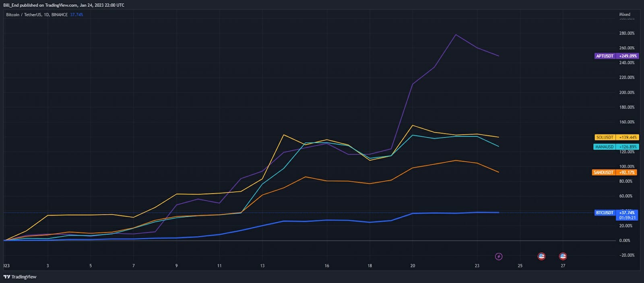Click date 20 on the time axis
Screen dimensions: 644x283
[x=413, y=266]
